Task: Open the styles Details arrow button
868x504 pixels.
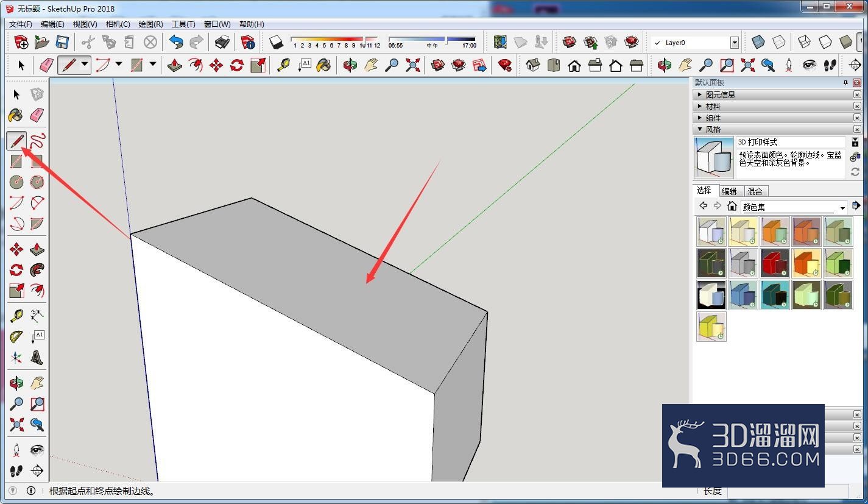Action: coord(856,205)
